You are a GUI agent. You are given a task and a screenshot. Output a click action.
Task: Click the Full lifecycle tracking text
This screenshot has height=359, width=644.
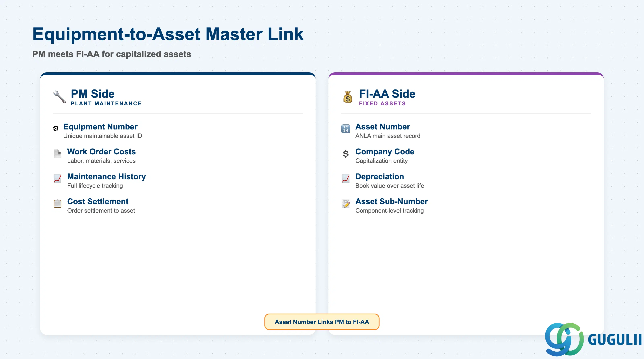pos(95,186)
